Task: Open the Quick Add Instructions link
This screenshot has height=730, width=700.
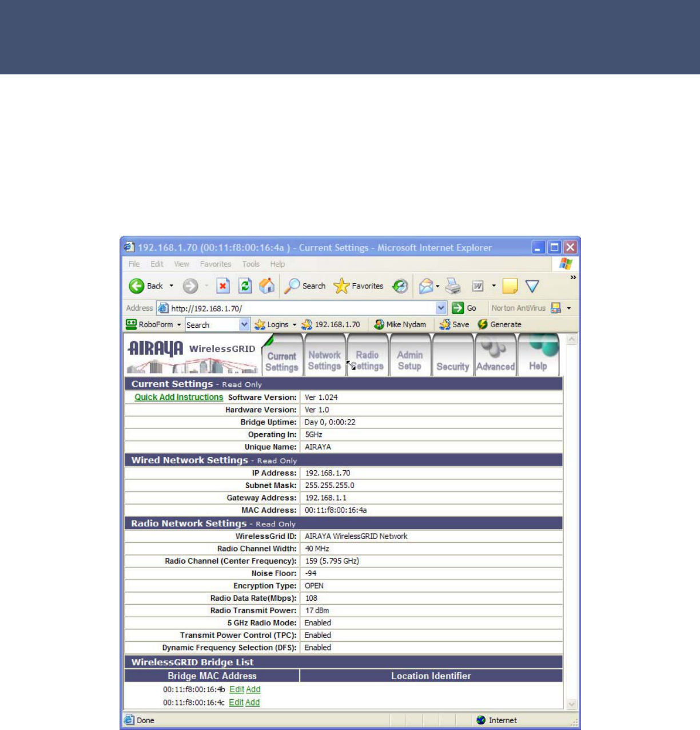Action: (x=179, y=397)
